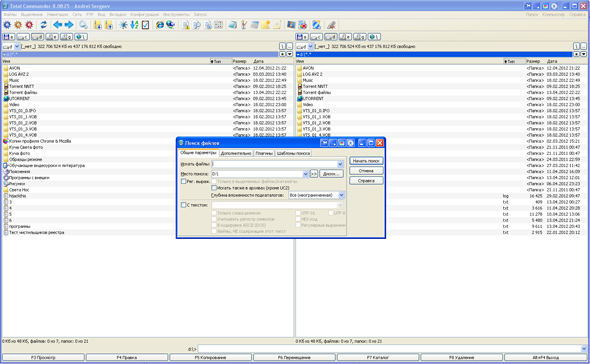Toggle 'Учитывать регистр символов' checkbox
This screenshot has width=590, height=364.
[214, 219]
